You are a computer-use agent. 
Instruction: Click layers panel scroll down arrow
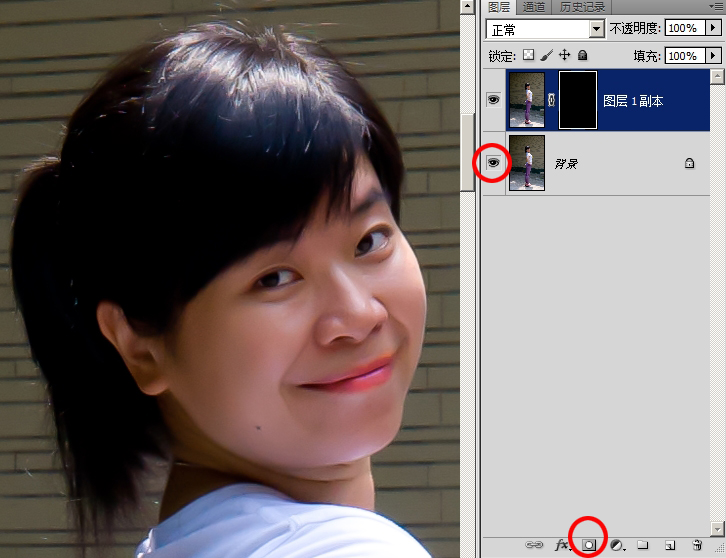(717, 528)
